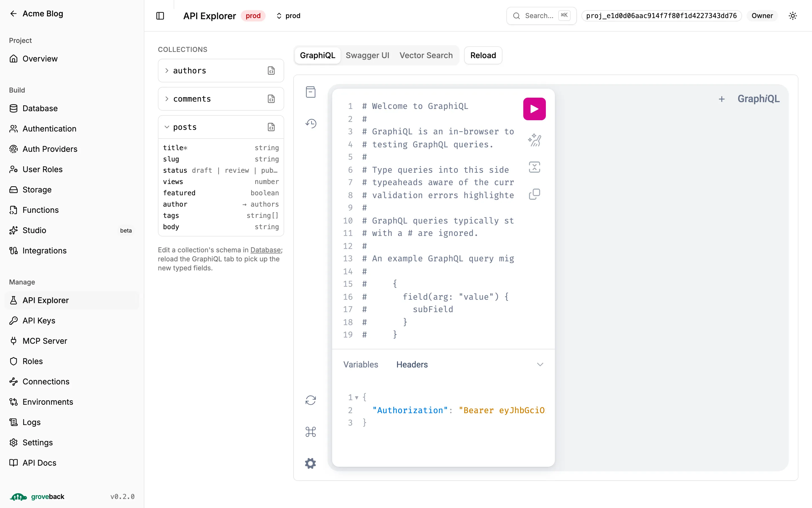Open MCP Server in the sidebar
The image size is (812, 508).
point(72,341)
